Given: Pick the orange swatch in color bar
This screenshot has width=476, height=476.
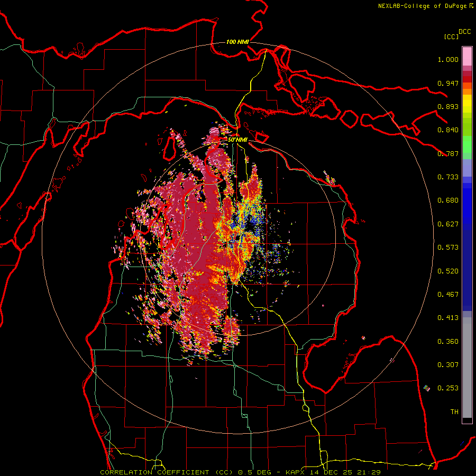Looking at the screenshot, I should click(467, 91).
